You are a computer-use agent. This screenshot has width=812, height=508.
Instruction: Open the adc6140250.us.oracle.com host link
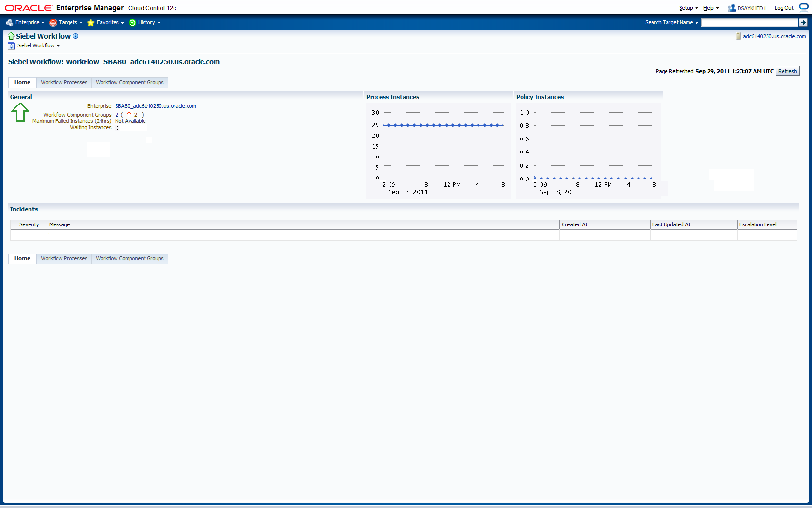(774, 36)
